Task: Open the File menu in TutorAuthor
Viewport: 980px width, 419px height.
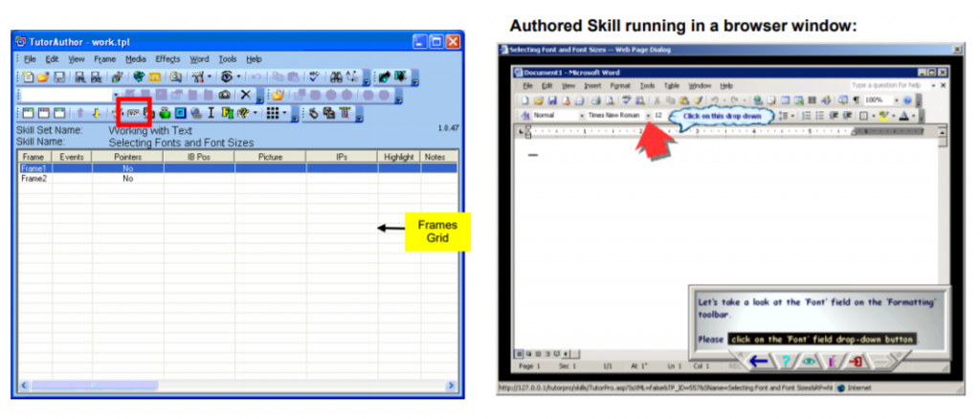Action: tap(30, 59)
